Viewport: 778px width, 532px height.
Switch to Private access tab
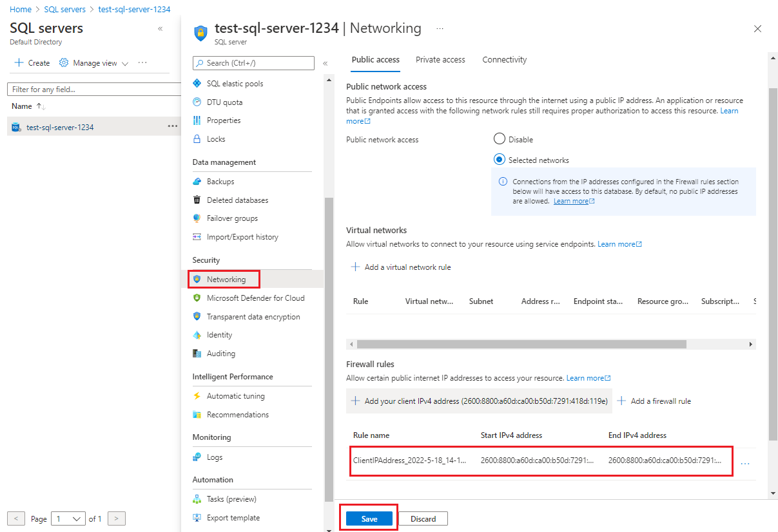pyautogui.click(x=440, y=60)
